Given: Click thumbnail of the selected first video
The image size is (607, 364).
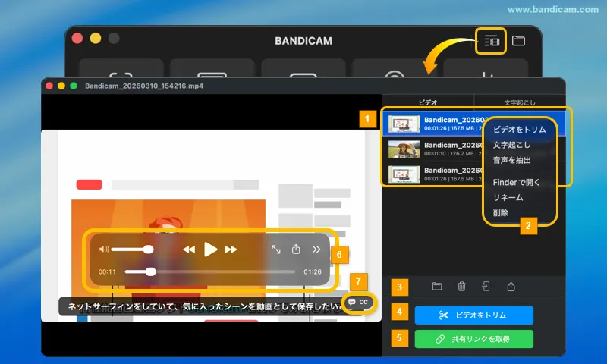Looking at the screenshot, I should [x=404, y=124].
